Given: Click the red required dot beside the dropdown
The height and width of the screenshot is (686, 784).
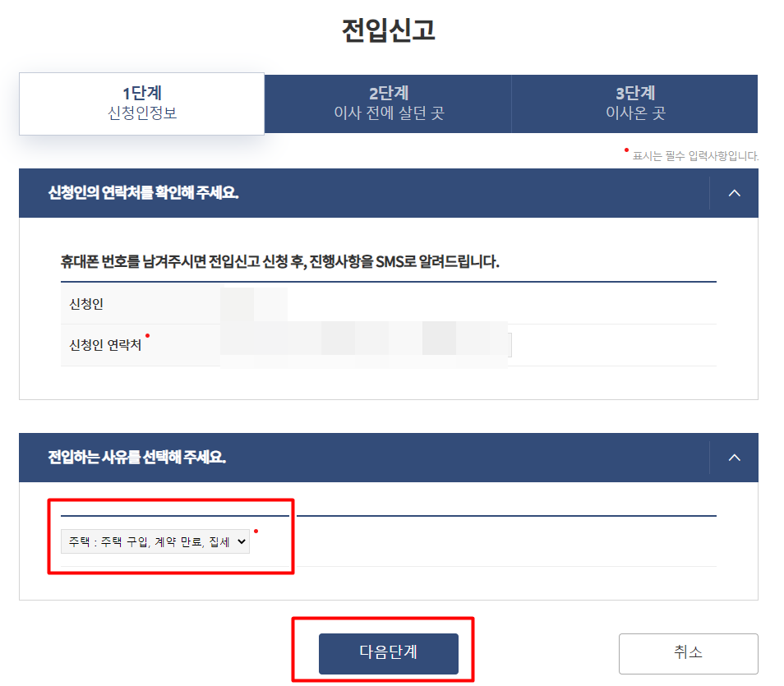Looking at the screenshot, I should click(x=256, y=531).
